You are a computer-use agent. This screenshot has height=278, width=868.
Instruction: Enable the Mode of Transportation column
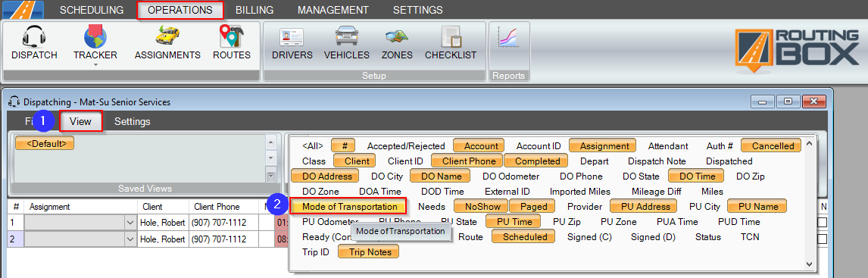tap(348, 207)
